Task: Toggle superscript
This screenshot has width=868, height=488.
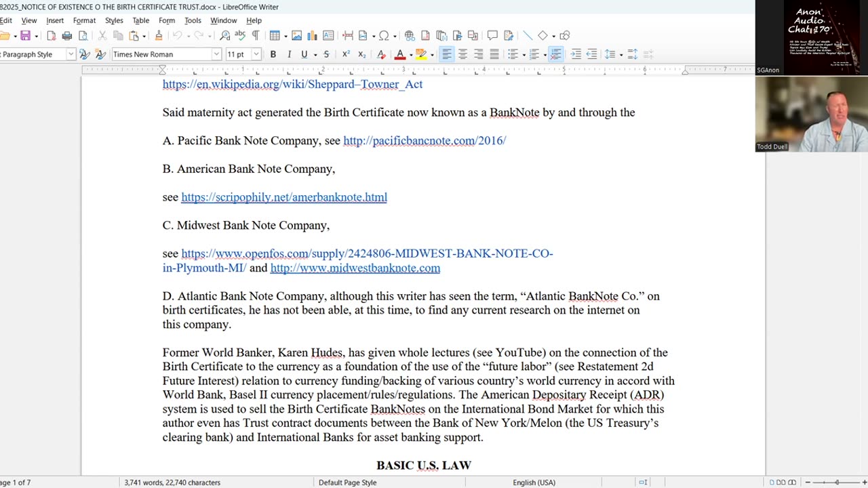Action: [x=346, y=54]
